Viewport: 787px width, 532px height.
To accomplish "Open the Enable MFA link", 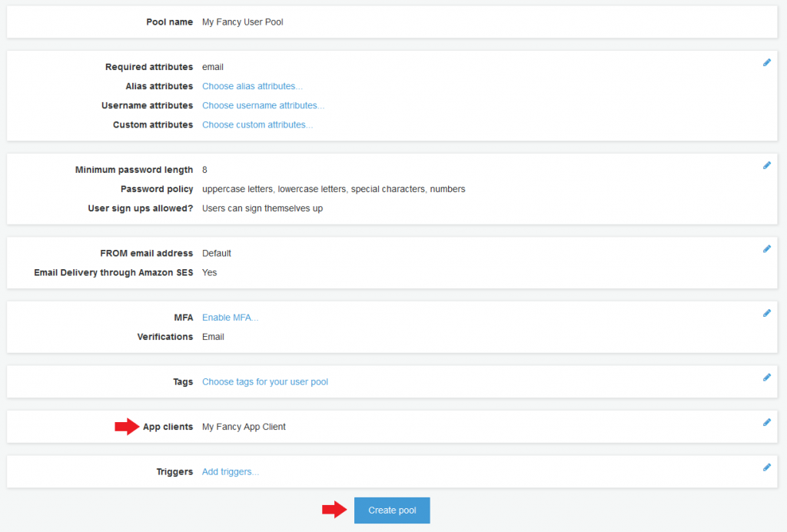I will 230,318.
